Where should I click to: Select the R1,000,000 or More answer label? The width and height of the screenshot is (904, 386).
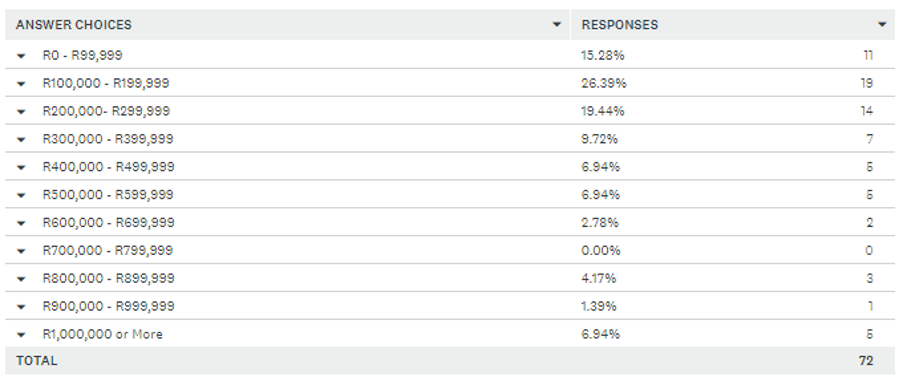[103, 334]
